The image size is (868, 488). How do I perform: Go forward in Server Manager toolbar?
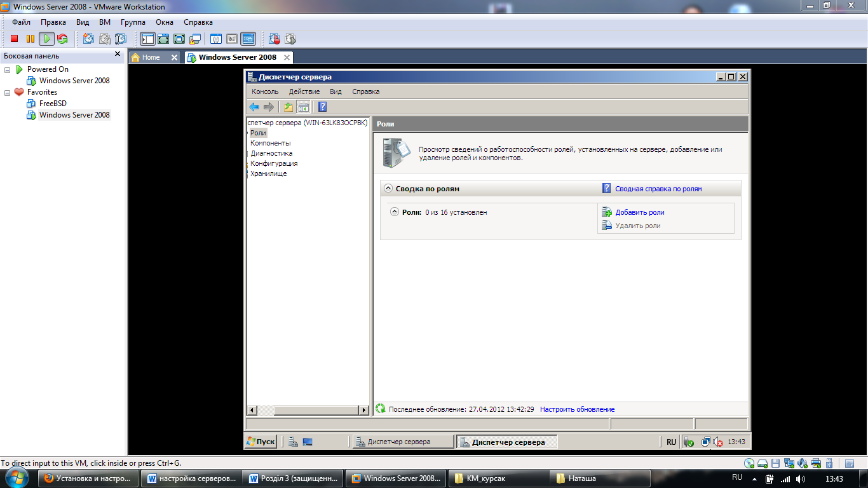[x=268, y=107]
